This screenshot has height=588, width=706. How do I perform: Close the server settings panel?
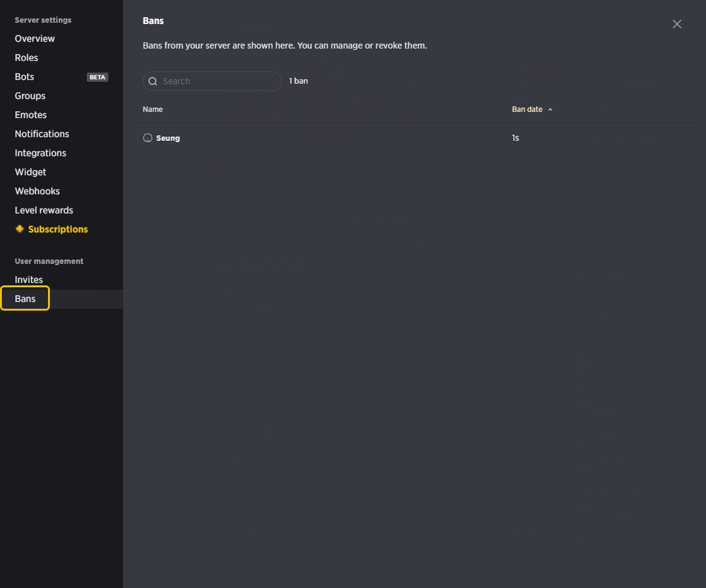[676, 24]
